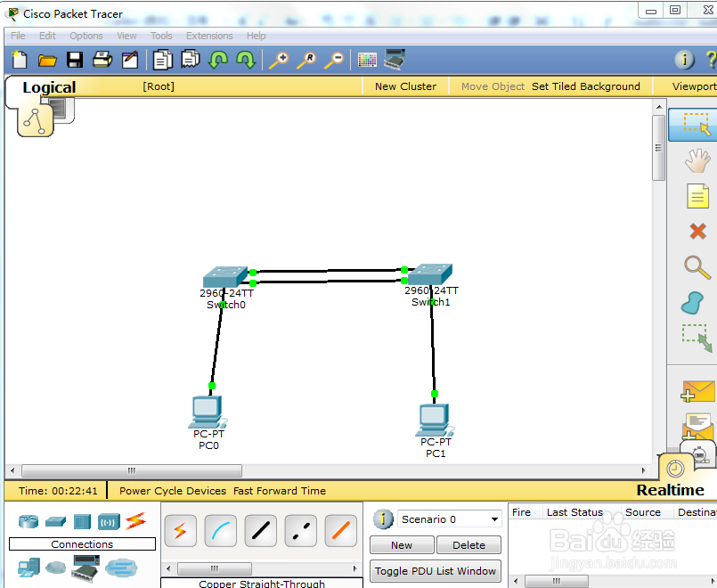Pick the automatic connection type

(x=181, y=530)
